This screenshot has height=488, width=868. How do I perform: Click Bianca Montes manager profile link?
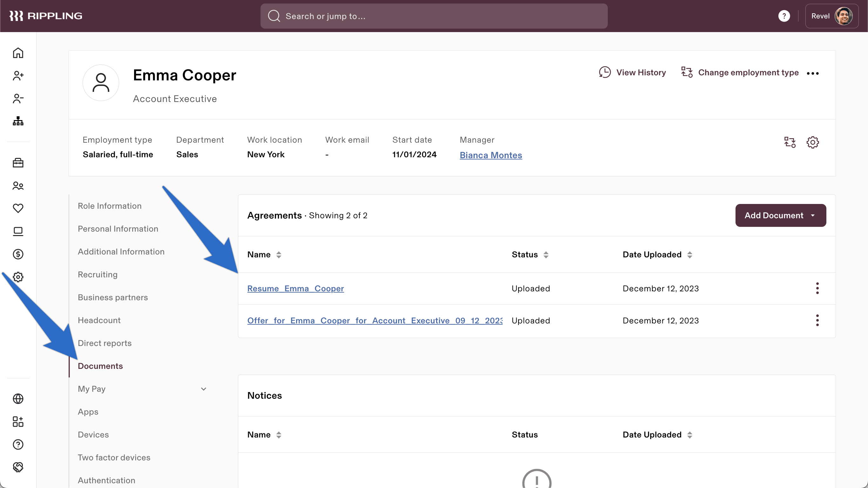click(491, 155)
